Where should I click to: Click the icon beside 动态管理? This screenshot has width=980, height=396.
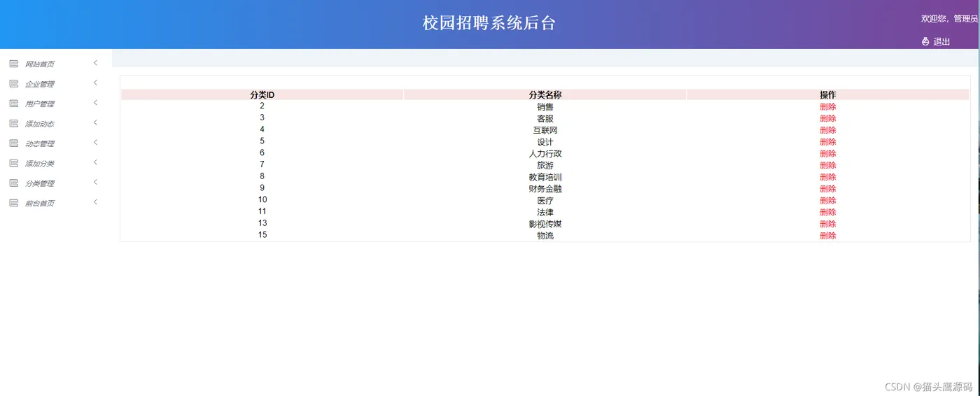tap(14, 143)
